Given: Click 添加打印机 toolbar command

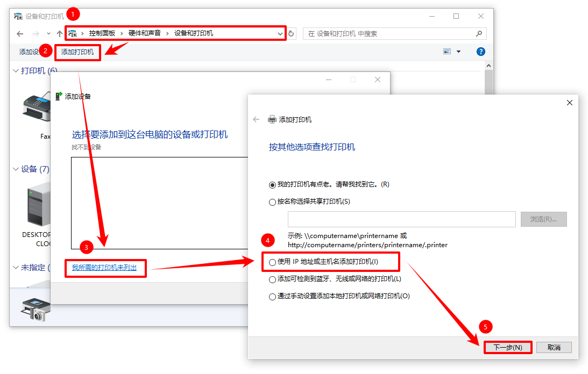Looking at the screenshot, I should [77, 52].
